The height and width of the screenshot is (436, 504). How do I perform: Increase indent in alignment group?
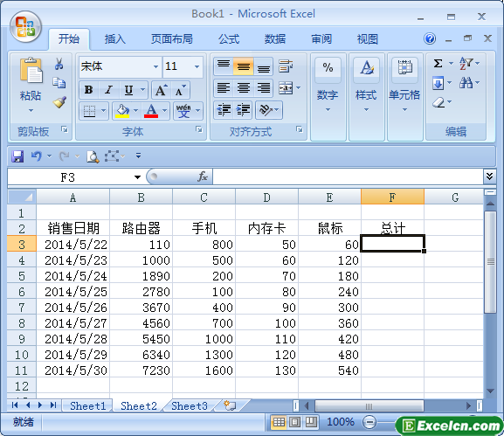(244, 109)
